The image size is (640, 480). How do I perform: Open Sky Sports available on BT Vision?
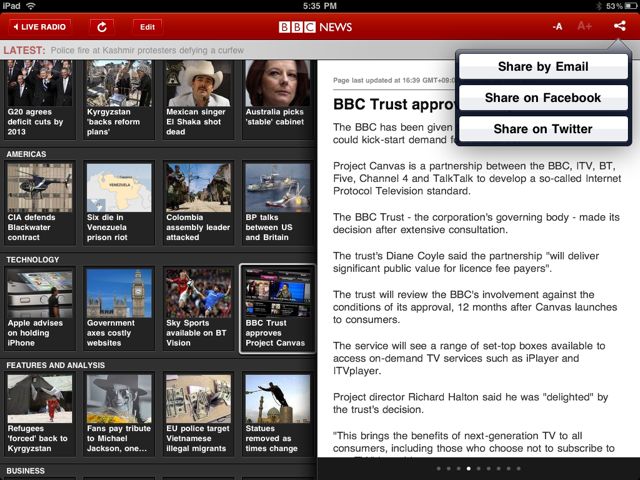click(198, 309)
